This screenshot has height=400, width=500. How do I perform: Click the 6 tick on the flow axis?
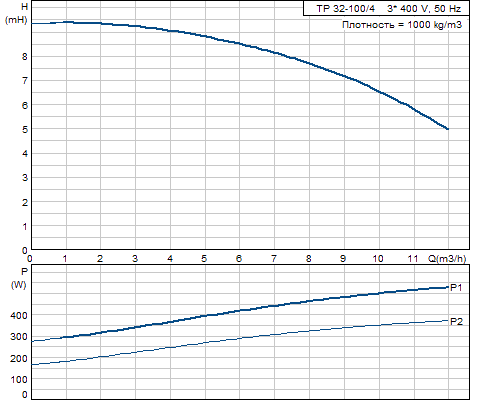click(x=239, y=258)
